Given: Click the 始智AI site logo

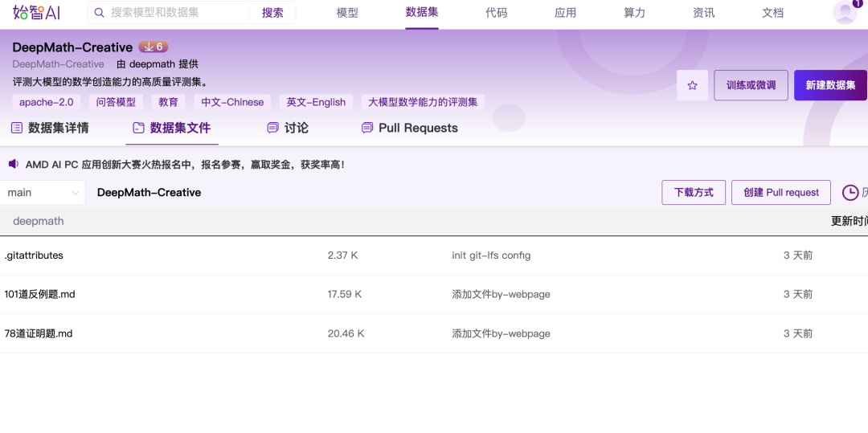Looking at the screenshot, I should [x=36, y=12].
